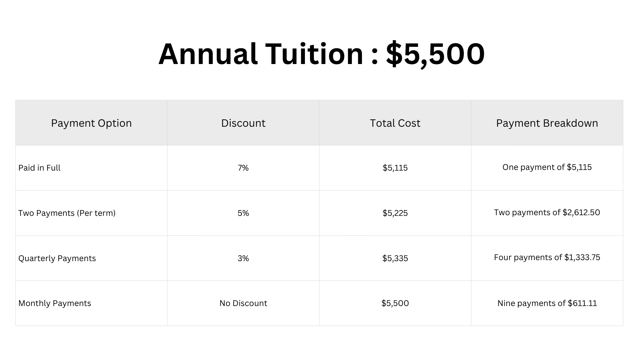Screen dimensions: 644x362
Task: Click the Two payments of $2,612.50 cell
Action: 547,213
